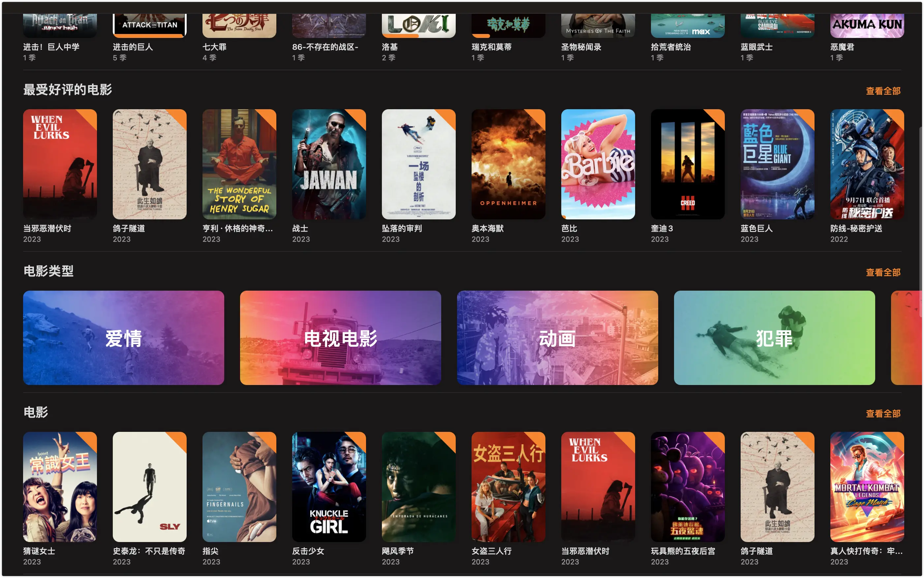Open the Attack on Titan 进击的巨人 poster
The image size is (924, 578).
(149, 26)
